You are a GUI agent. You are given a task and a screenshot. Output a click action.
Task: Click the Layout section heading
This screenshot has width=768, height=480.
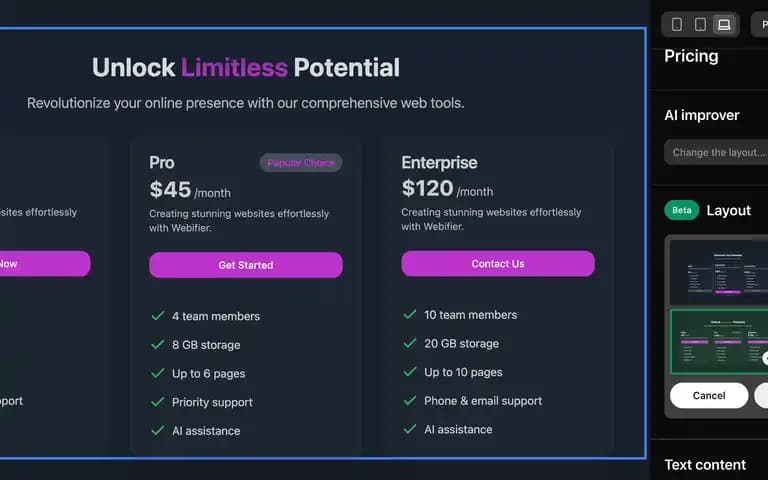coord(728,210)
